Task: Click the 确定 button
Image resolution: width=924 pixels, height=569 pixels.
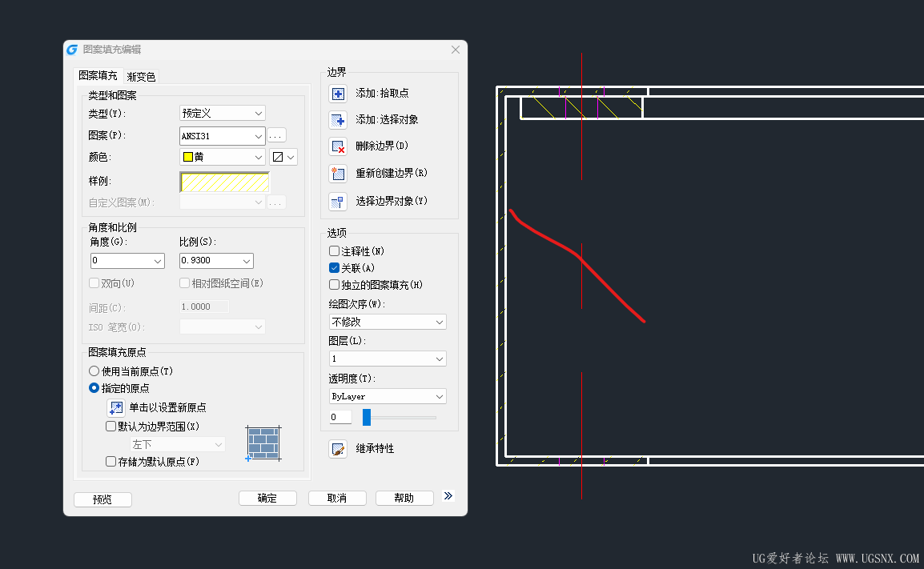Action: pyautogui.click(x=267, y=499)
